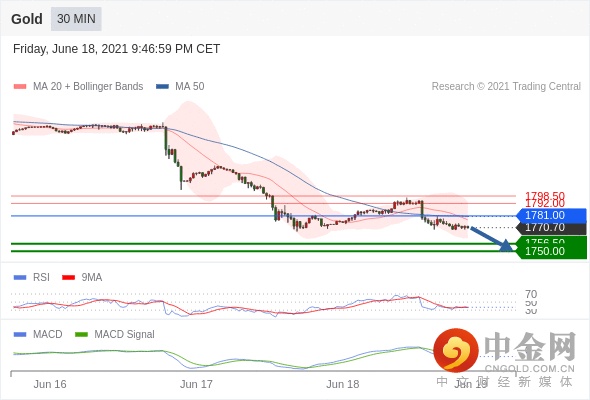Click the Gold chart title
The image size is (590, 400).
(27, 19)
